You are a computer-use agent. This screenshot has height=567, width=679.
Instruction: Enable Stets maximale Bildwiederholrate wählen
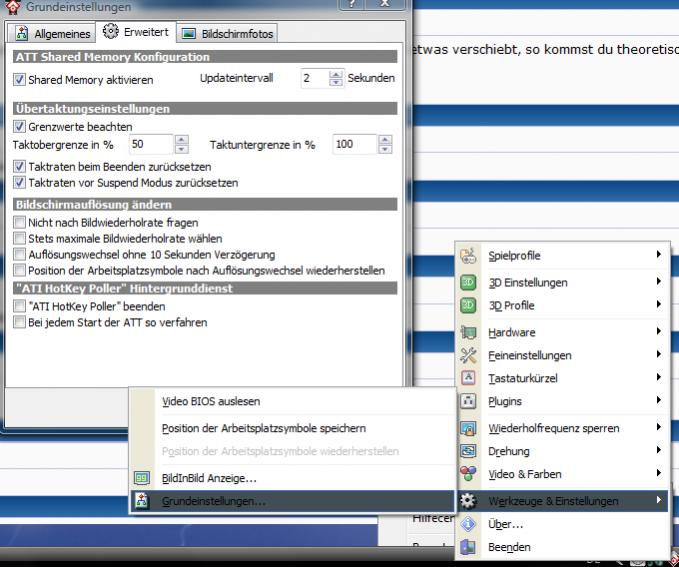[x=19, y=238]
